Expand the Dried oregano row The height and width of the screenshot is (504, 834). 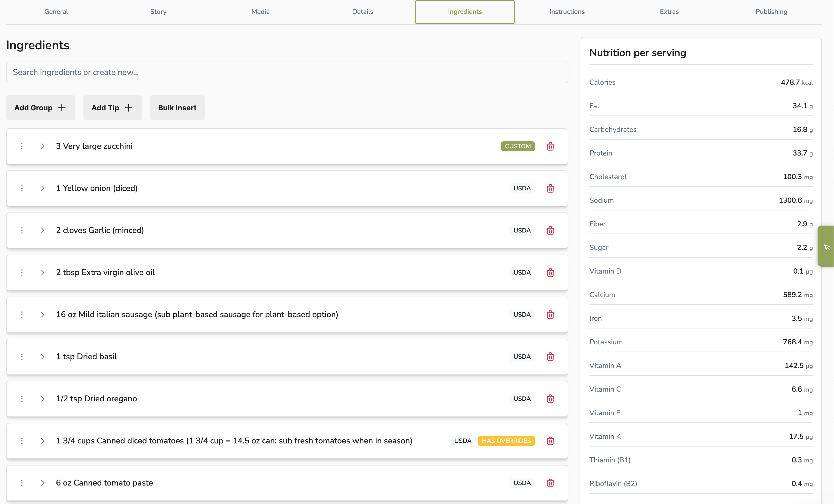43,399
